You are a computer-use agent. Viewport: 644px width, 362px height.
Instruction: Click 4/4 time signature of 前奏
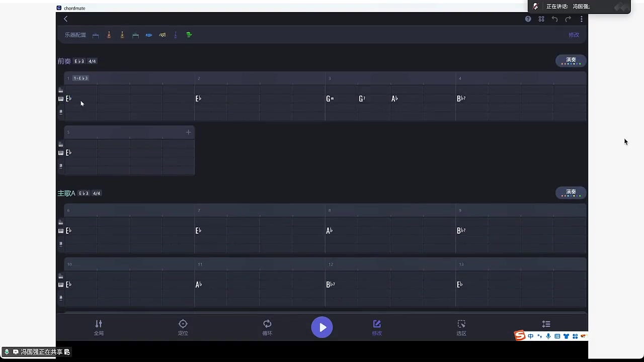coord(92,61)
